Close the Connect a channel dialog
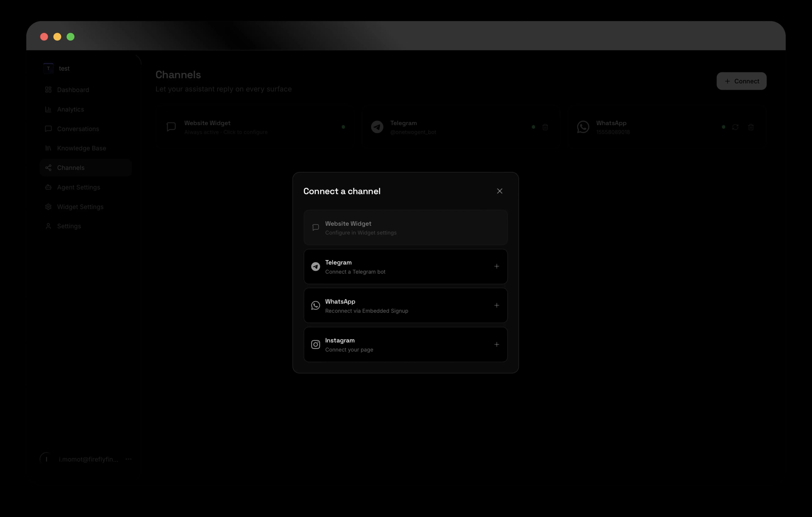Viewport: 812px width, 517px height. (499, 191)
